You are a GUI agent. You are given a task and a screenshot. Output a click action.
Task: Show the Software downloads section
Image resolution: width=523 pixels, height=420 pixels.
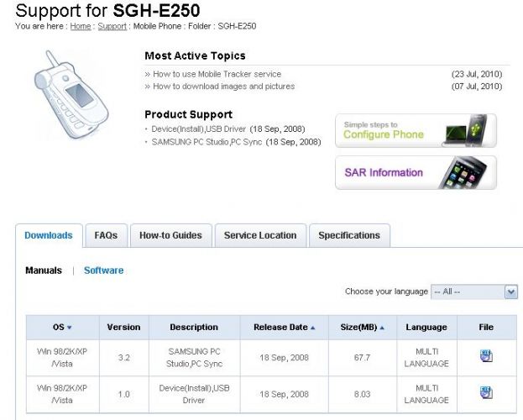[x=104, y=270]
